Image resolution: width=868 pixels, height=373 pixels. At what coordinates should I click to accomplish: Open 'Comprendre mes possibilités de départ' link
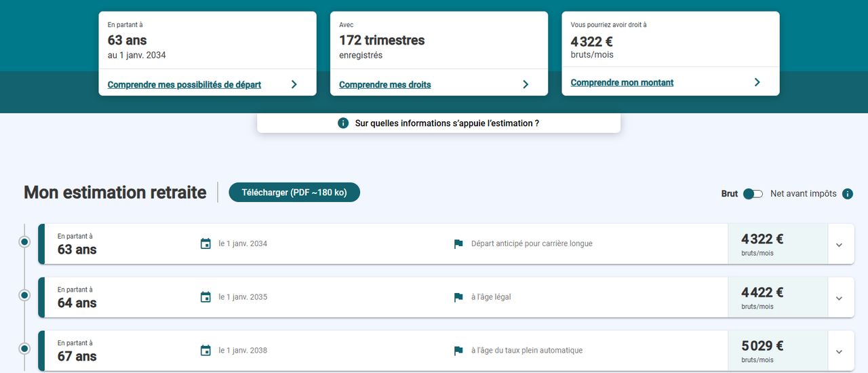click(184, 85)
